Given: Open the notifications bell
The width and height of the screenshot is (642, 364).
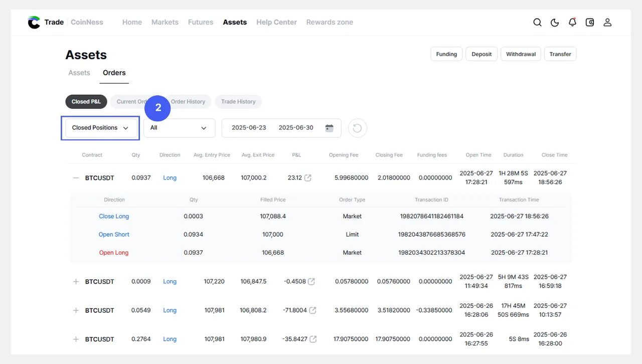Looking at the screenshot, I should pyautogui.click(x=572, y=22).
